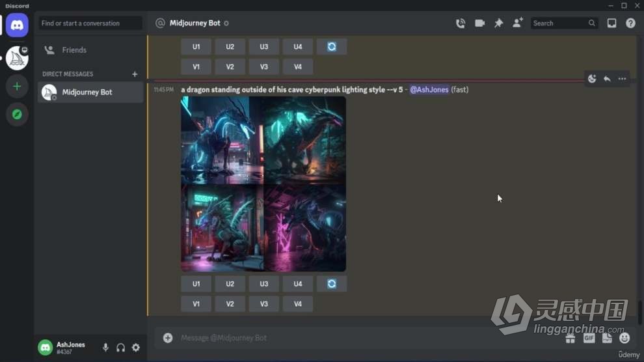Open the attachment plus button in message box
The image size is (644, 362).
pos(168,338)
